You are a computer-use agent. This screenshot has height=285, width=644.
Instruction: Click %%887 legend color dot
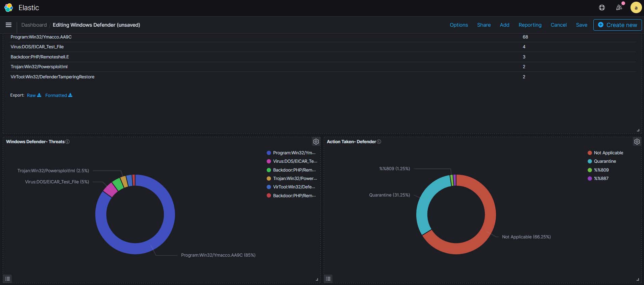click(x=590, y=179)
